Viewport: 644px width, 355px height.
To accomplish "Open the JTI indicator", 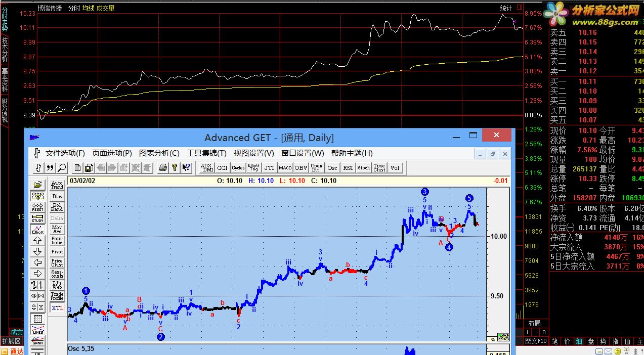I will click(x=270, y=168).
